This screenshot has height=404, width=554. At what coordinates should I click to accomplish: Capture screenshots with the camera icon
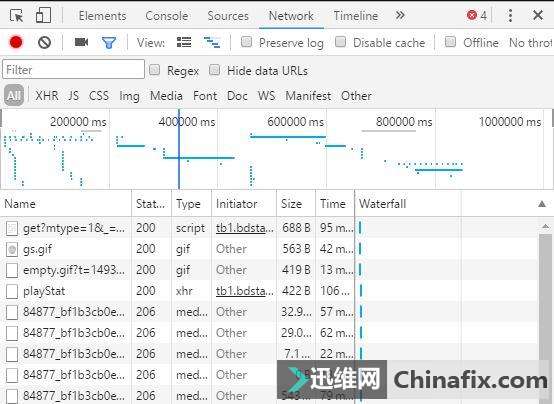pyautogui.click(x=82, y=42)
